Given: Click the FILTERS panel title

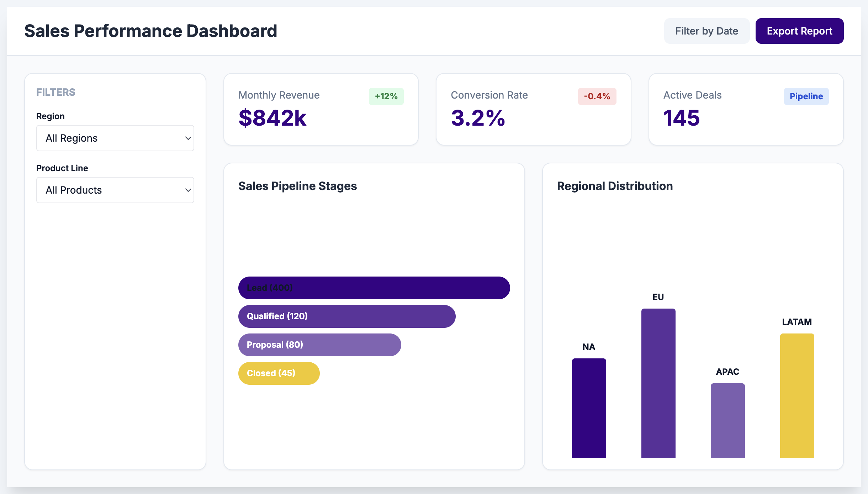Looking at the screenshot, I should pos(55,92).
